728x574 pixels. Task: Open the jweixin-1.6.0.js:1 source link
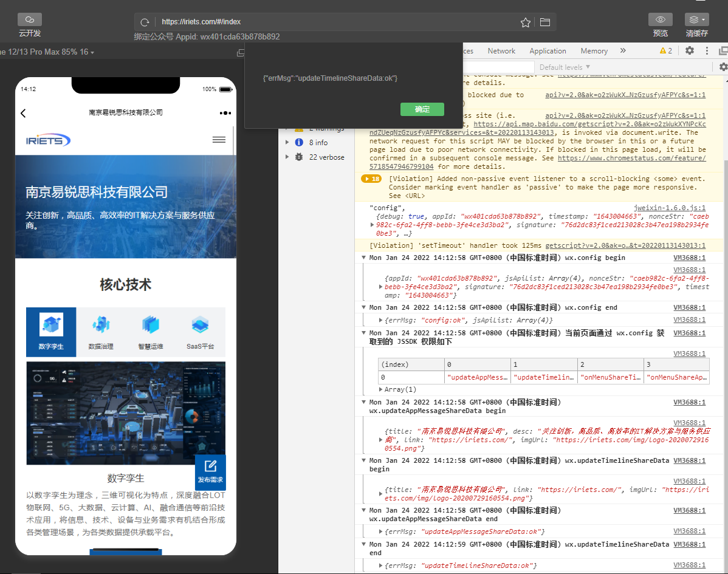[x=670, y=208]
